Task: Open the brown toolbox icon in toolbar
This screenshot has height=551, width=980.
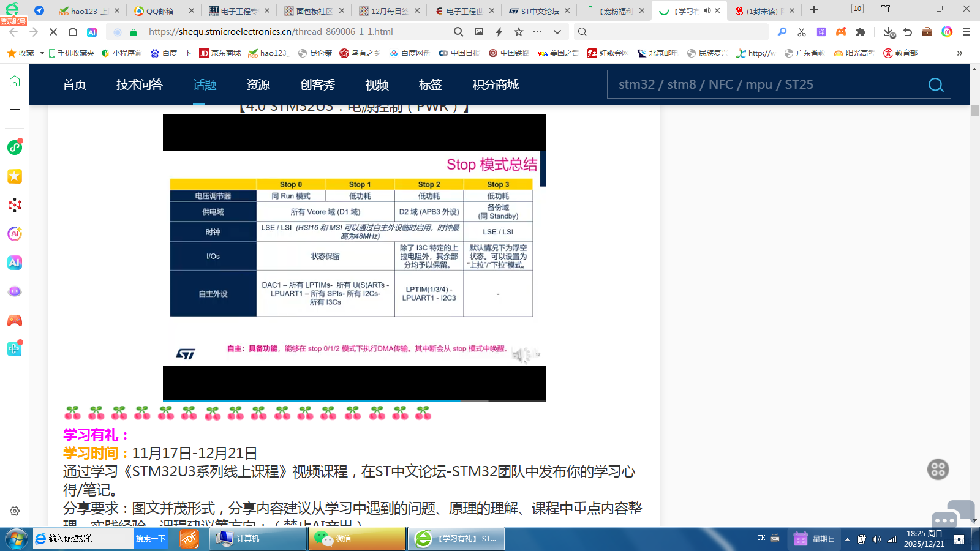Action: [x=927, y=32]
